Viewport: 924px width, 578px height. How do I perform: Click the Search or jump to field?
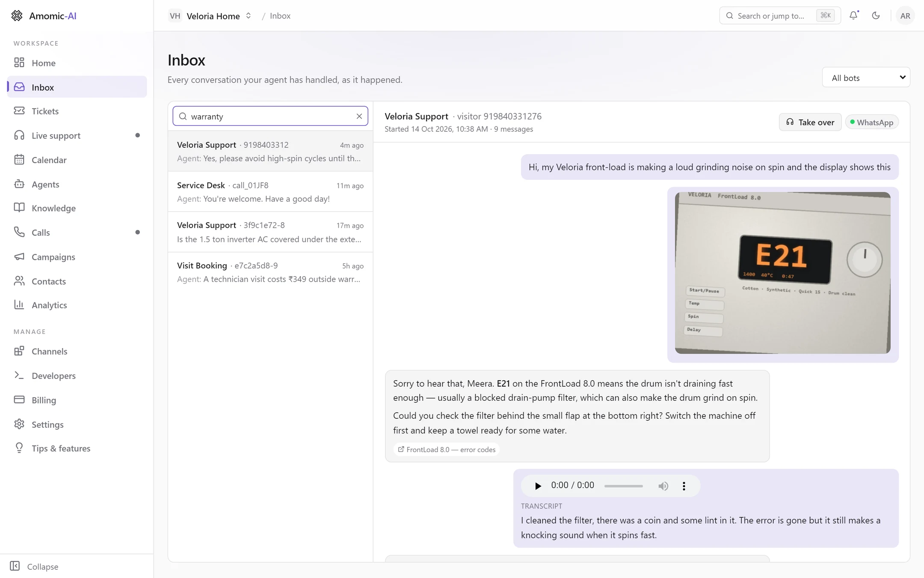point(780,16)
